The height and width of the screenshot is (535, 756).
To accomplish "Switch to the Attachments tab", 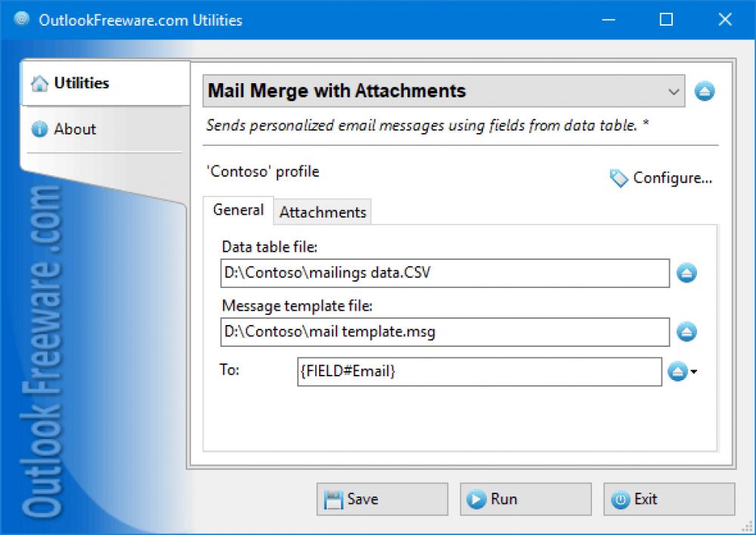I will click(x=322, y=212).
